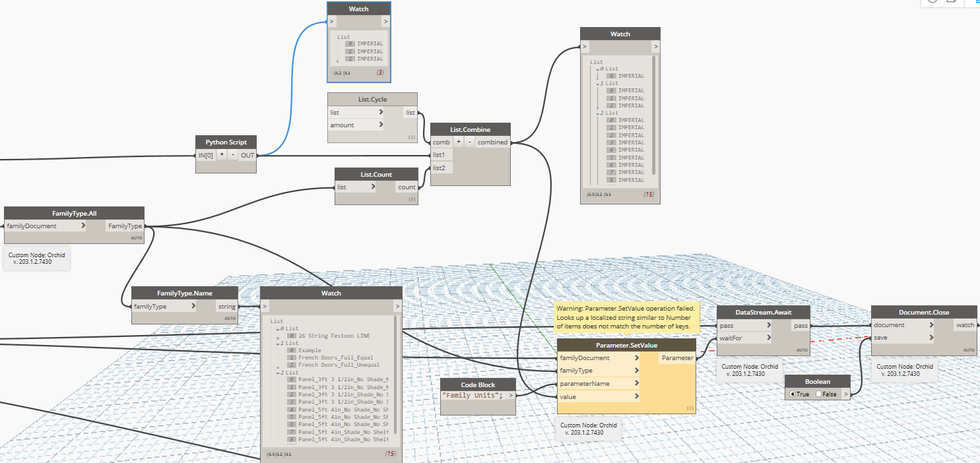Viewport: 980px width, 463px height.
Task: Click the 'list2' input port on List.Combine
Action: (x=441, y=168)
